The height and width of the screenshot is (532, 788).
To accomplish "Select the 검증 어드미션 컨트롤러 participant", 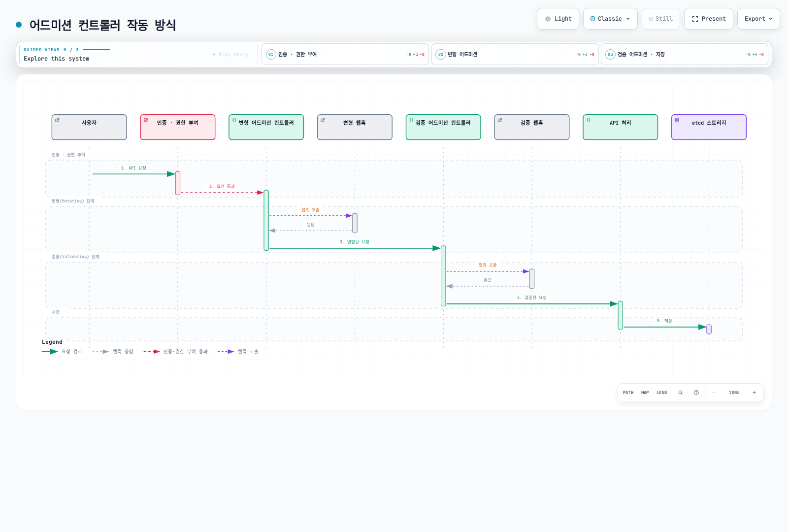I will 443,127.
